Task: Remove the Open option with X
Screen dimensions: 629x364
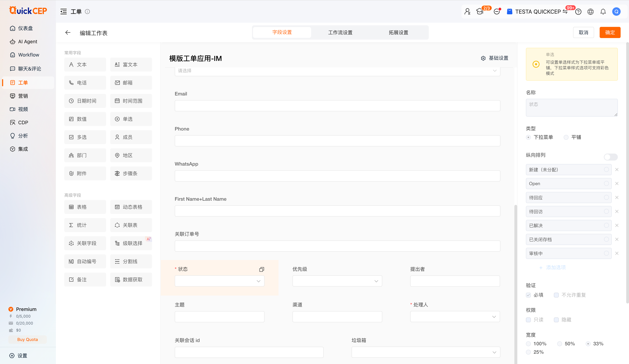Action: (x=617, y=184)
